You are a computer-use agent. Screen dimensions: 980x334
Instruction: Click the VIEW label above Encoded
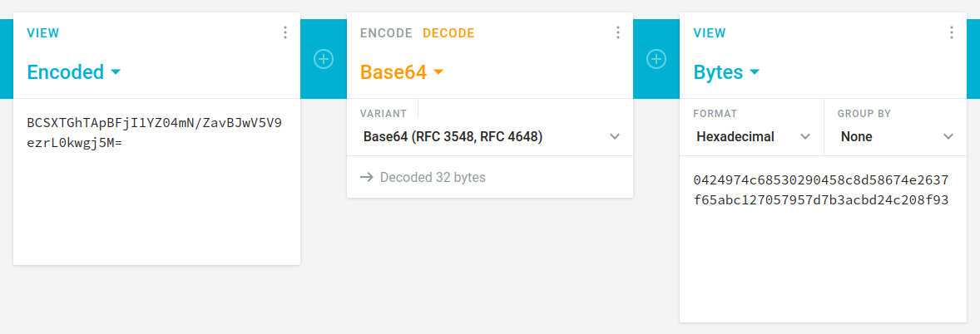(x=43, y=33)
